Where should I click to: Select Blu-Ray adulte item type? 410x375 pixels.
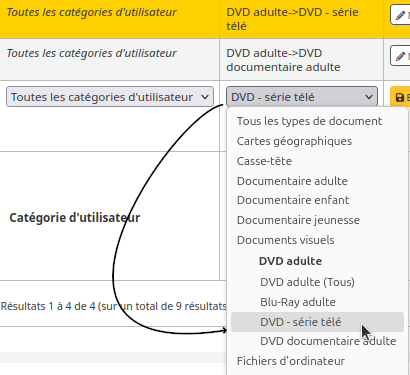[298, 302]
